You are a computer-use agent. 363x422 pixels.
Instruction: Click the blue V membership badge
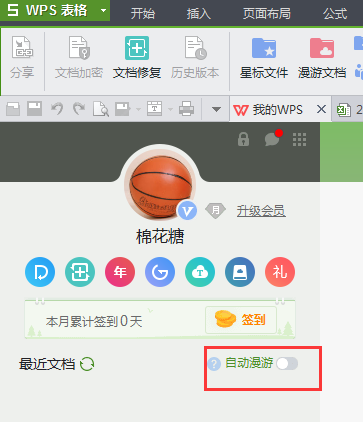point(187,210)
